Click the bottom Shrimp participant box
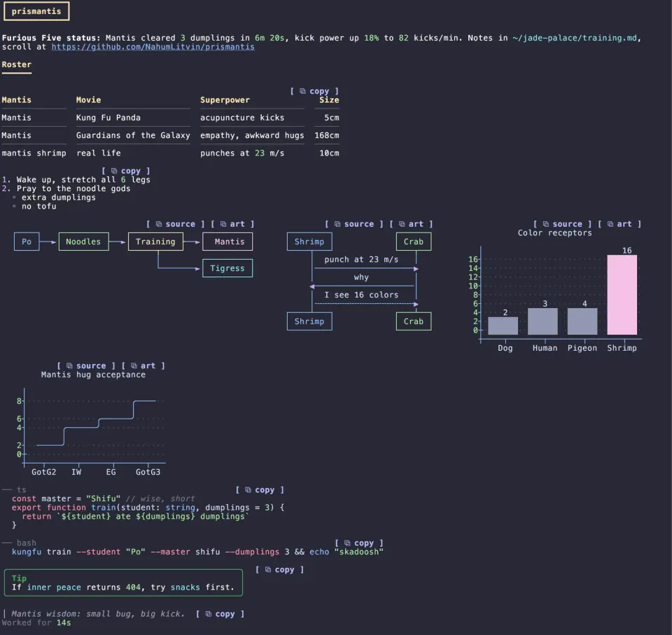The image size is (672, 635). (309, 321)
